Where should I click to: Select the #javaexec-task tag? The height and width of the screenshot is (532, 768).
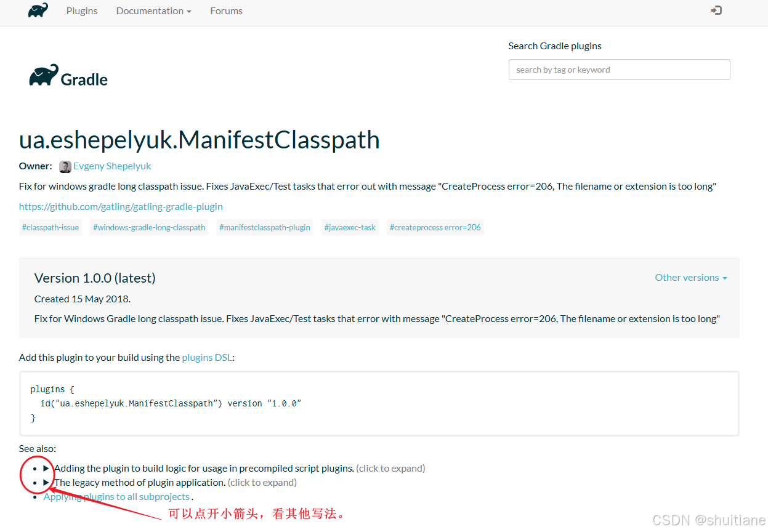[x=350, y=227]
